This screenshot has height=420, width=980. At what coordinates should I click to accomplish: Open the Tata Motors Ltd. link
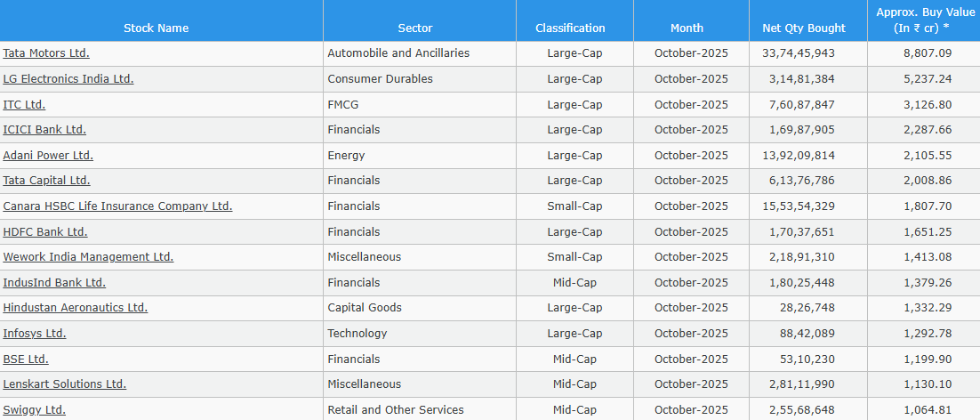coord(46,53)
